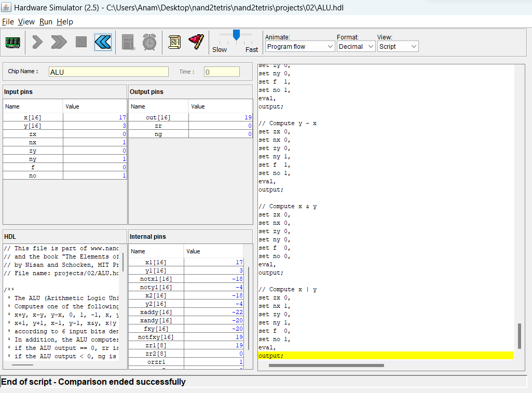Image resolution: width=532 pixels, height=393 pixels.
Task: Click the Single Step arrow icon
Action: click(36, 42)
